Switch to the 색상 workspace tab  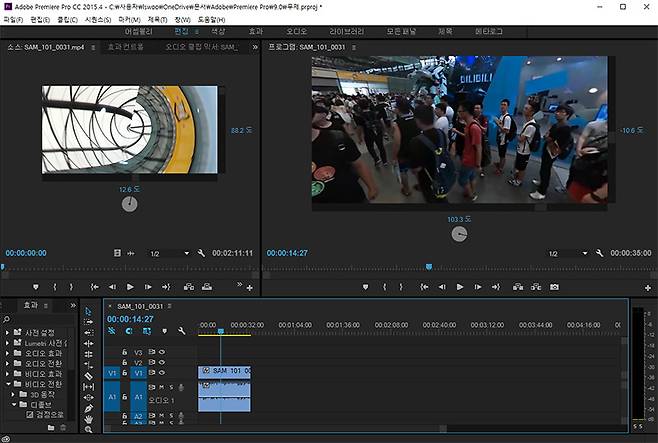(218, 32)
